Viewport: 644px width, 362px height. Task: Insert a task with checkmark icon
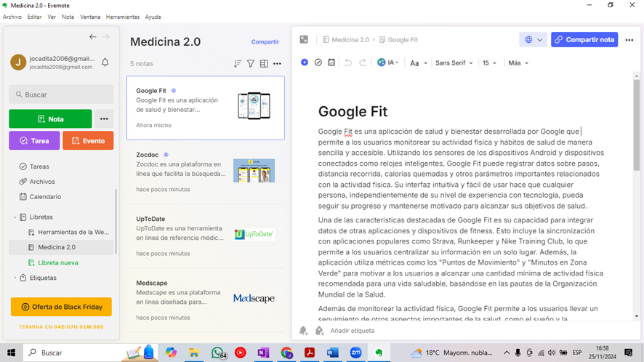318,63
